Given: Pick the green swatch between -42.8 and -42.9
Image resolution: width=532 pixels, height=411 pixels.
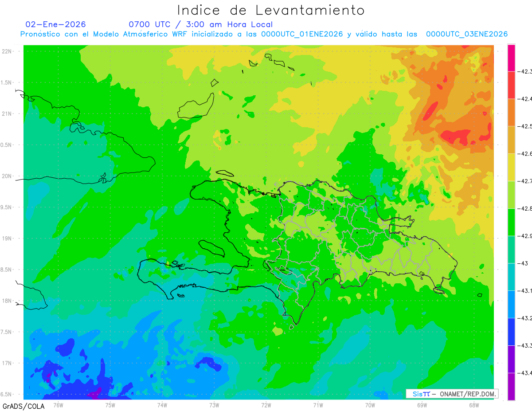Looking at the screenshot, I should 511,222.
